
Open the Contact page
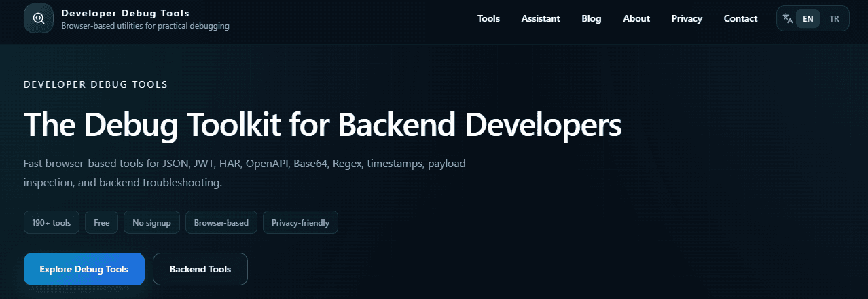click(x=740, y=18)
